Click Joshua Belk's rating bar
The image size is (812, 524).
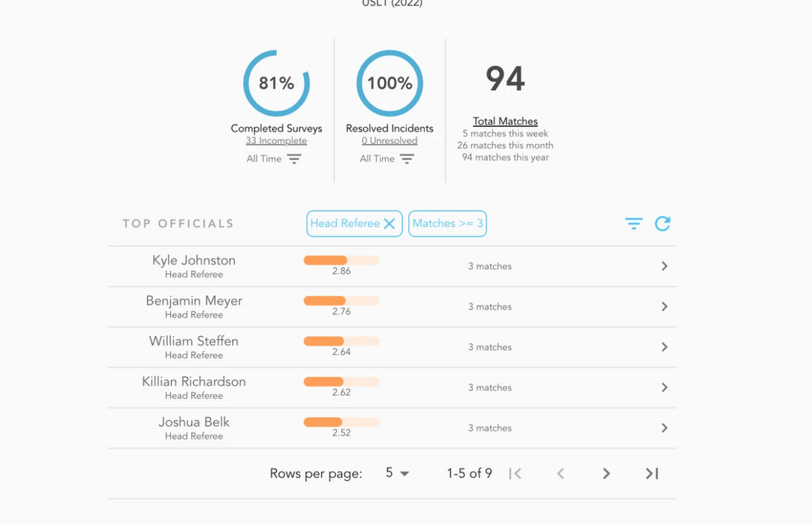coord(342,423)
